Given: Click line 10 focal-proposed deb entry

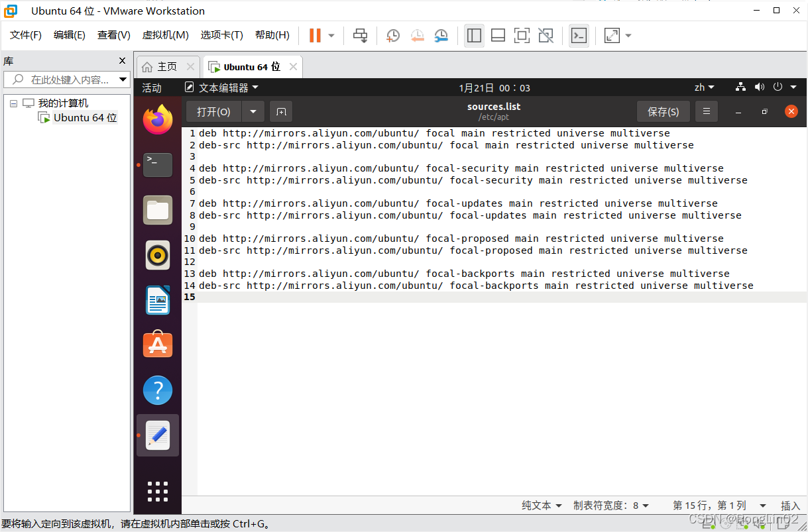Looking at the screenshot, I should pyautogui.click(x=461, y=239).
